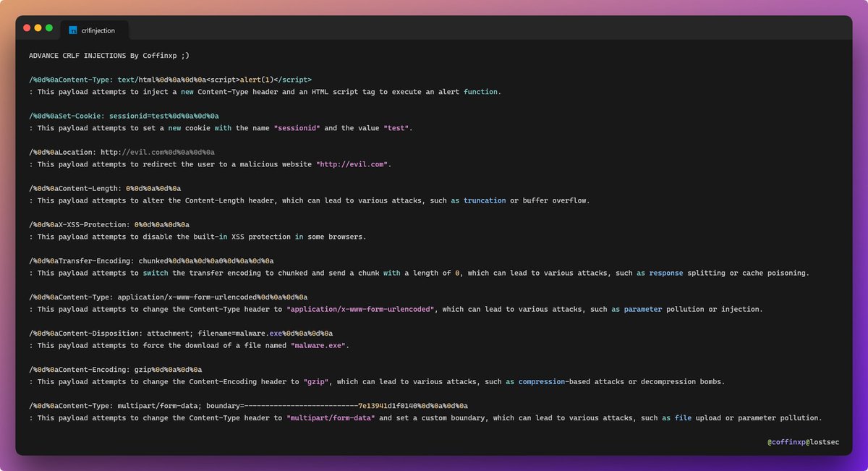Click the green maximize window button
Screen dimensions: 868x471
(49, 27)
